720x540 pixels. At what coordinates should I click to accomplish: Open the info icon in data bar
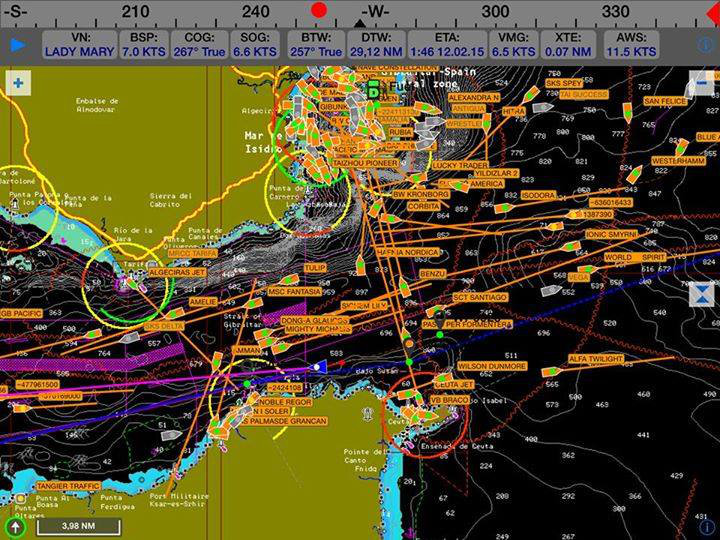[x=705, y=45]
